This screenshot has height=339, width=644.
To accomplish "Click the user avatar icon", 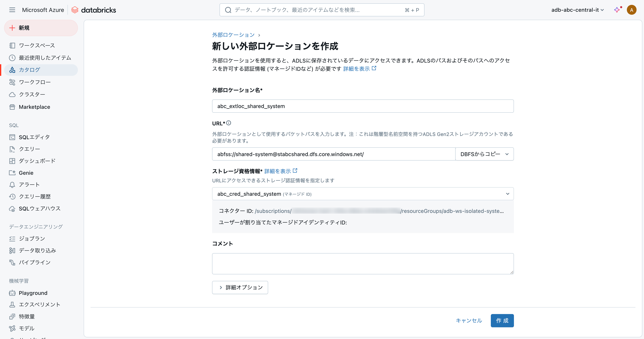I will [x=631, y=10].
